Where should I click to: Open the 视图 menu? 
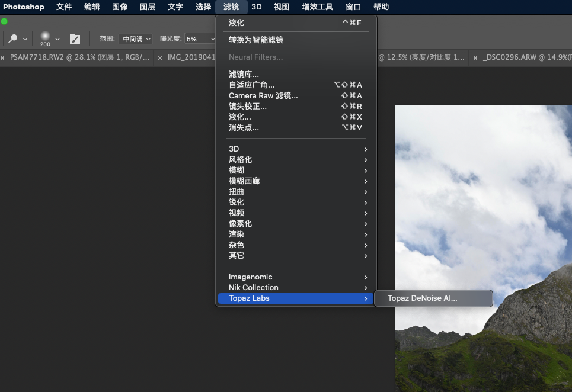(282, 7)
